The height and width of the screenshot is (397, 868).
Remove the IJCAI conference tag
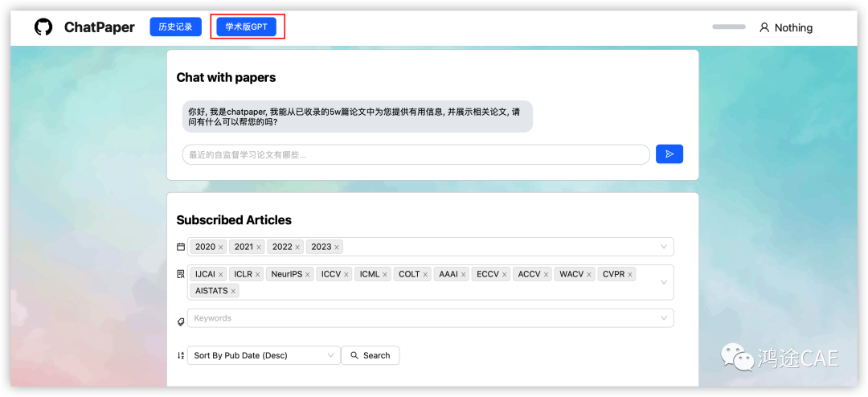220,274
